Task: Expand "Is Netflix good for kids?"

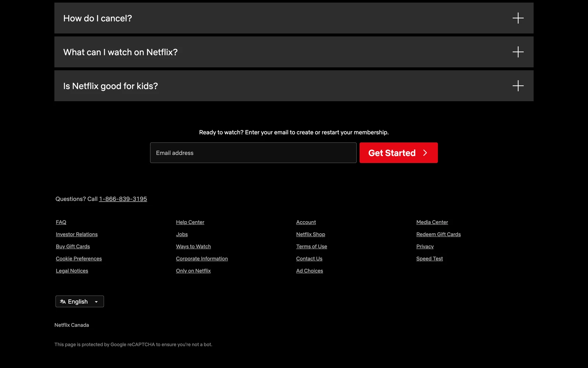Action: click(294, 86)
